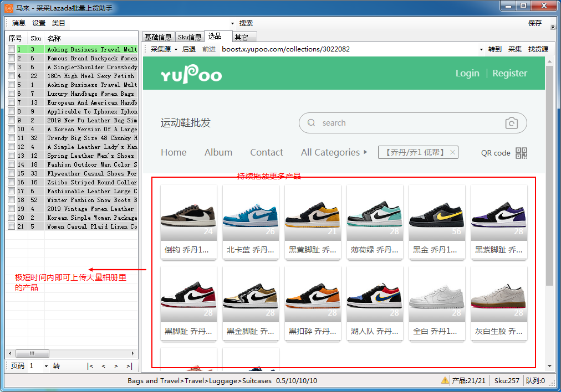Click the toolbar overflow arrow beside 保存
The image size is (561, 392).
point(553,27)
